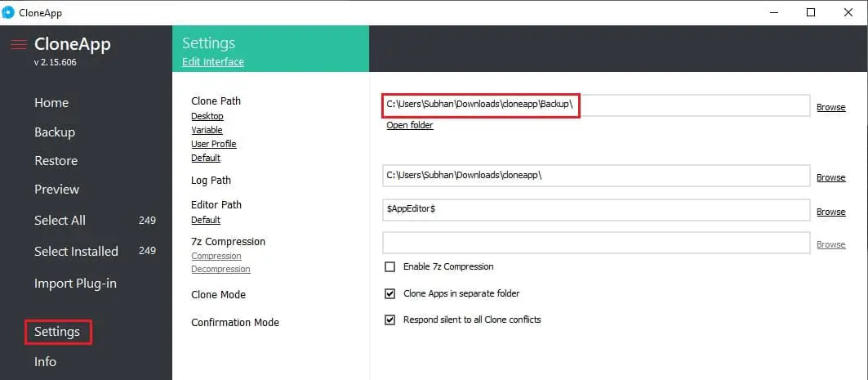Click the Open folder link

(x=410, y=125)
